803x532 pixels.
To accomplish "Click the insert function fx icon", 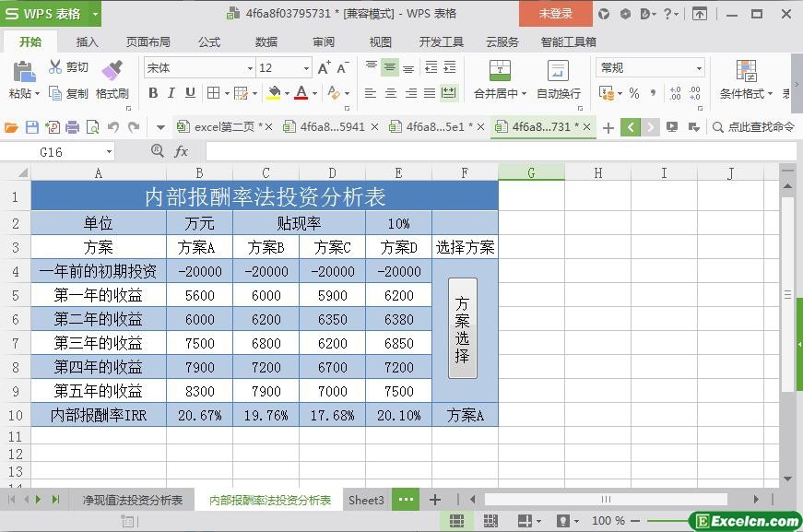I will click(x=181, y=151).
